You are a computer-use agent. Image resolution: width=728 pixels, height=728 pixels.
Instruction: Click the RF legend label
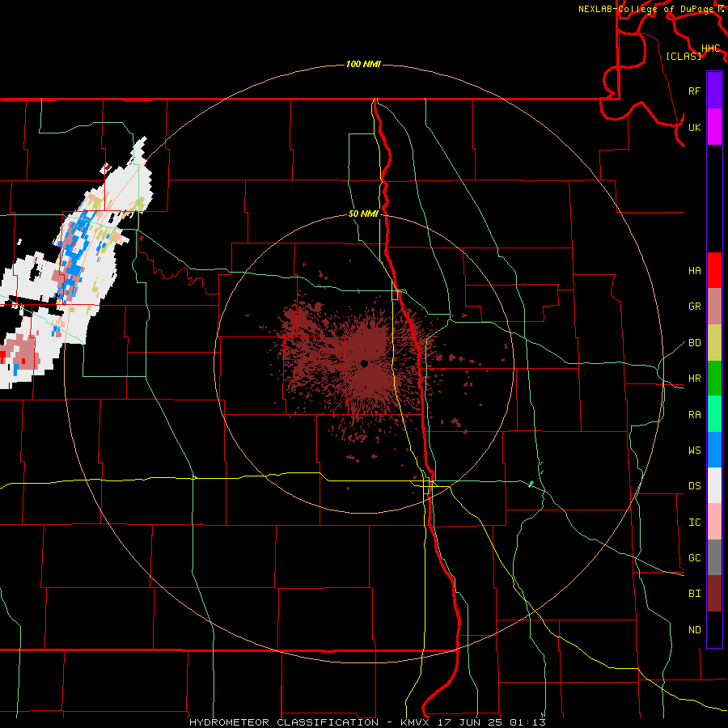pyautogui.click(x=694, y=91)
